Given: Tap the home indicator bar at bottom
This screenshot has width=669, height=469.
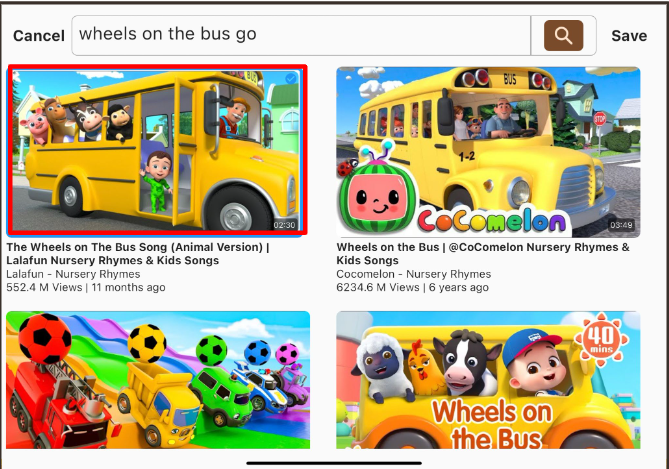Looking at the screenshot, I should click(334, 463).
